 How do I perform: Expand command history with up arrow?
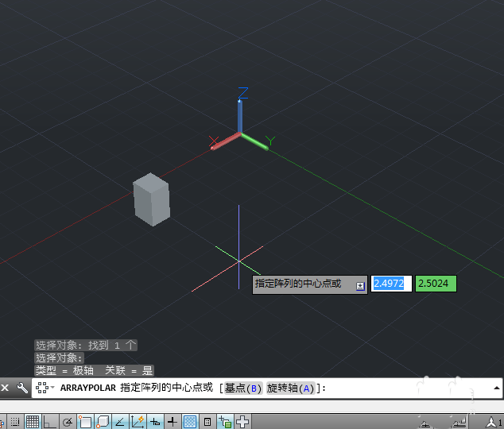(496, 388)
